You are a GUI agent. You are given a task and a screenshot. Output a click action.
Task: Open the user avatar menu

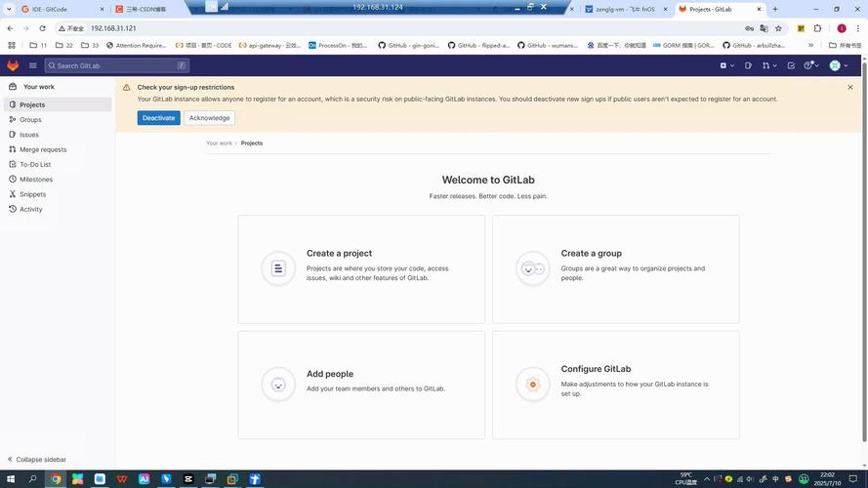click(x=838, y=65)
